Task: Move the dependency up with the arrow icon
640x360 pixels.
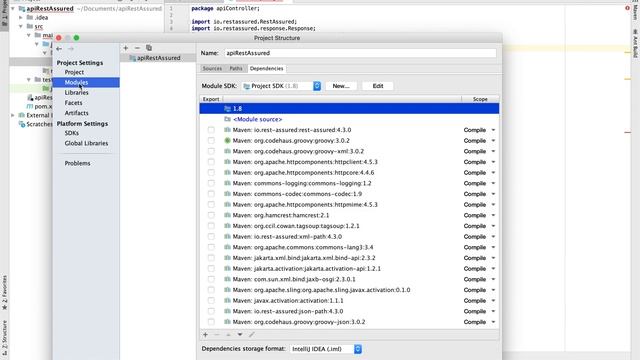Action: pyautogui.click(x=228, y=335)
